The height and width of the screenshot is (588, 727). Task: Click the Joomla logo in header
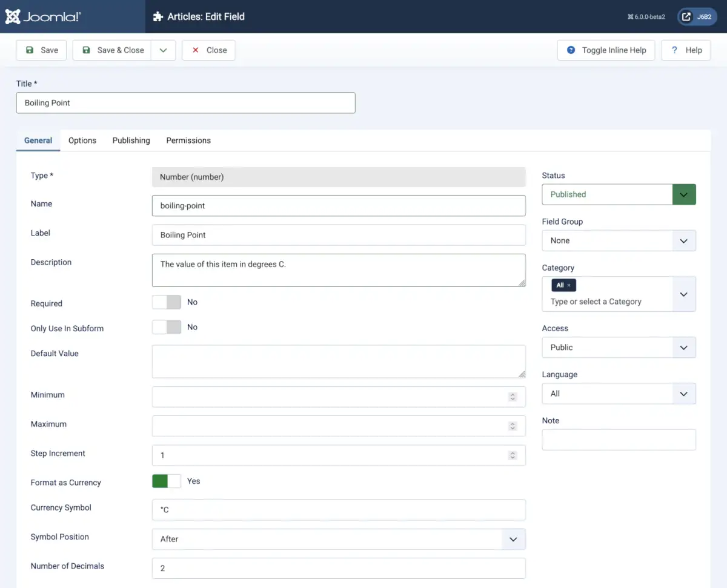[43, 16]
